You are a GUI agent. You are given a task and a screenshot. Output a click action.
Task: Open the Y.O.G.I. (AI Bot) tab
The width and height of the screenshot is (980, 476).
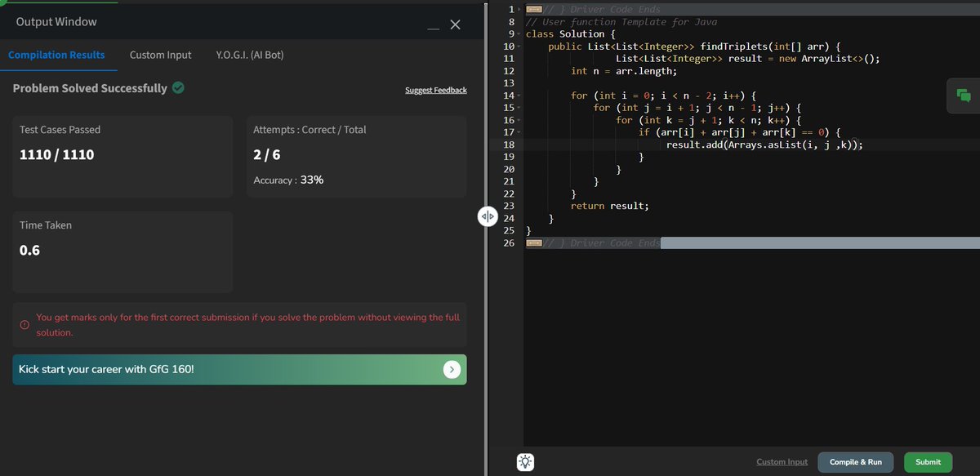[250, 55]
